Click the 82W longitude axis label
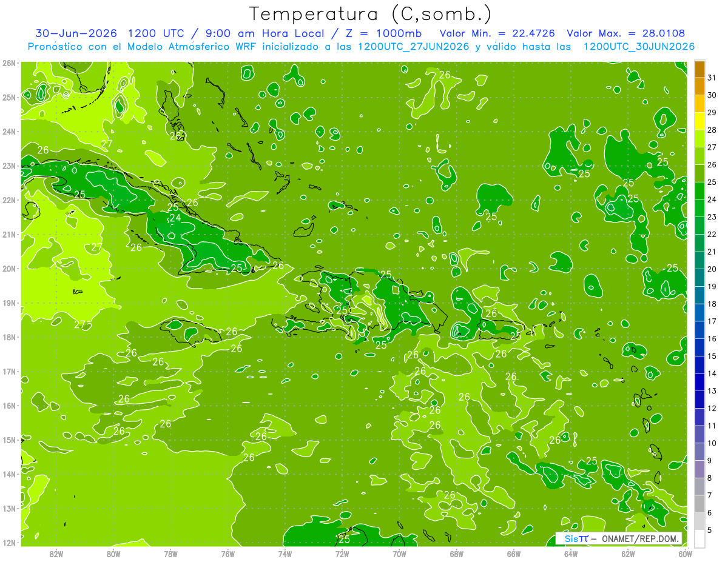The width and height of the screenshot is (728, 562). [56, 554]
